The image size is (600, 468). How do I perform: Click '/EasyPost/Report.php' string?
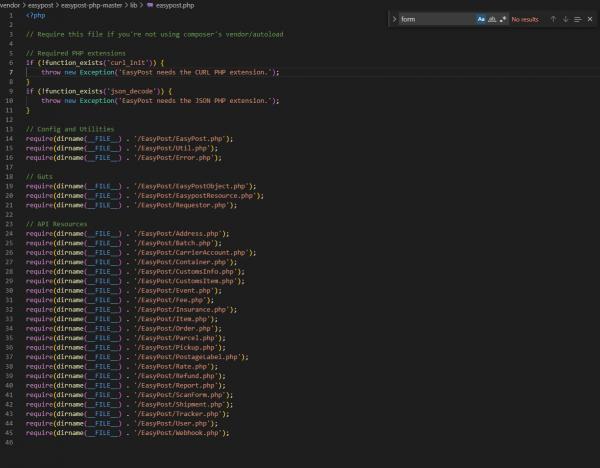tap(176, 386)
